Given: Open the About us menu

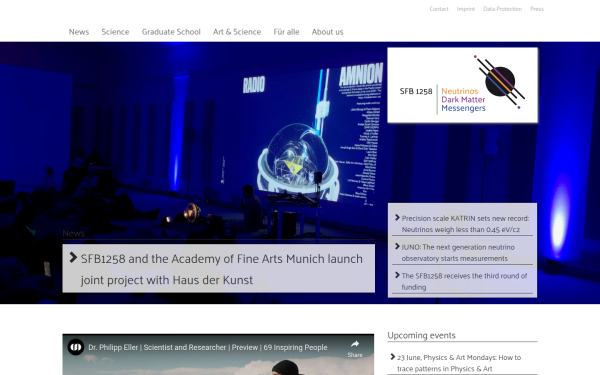Looking at the screenshot, I should pyautogui.click(x=328, y=32).
